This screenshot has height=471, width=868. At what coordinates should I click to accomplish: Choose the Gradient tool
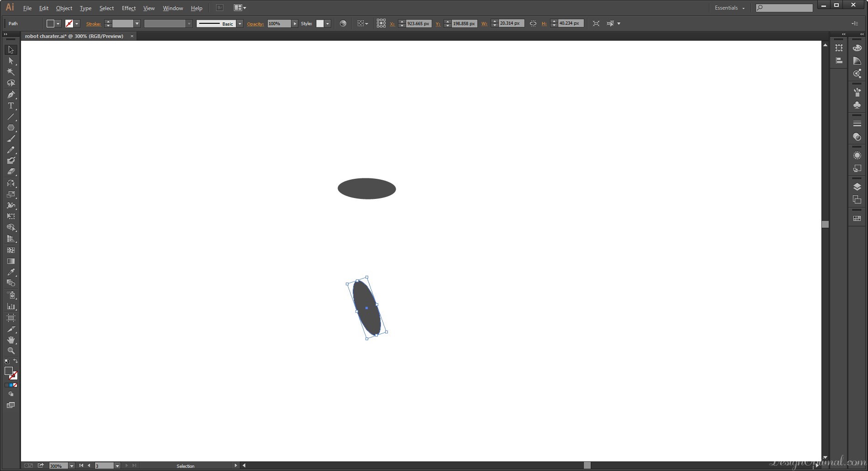pyautogui.click(x=11, y=261)
